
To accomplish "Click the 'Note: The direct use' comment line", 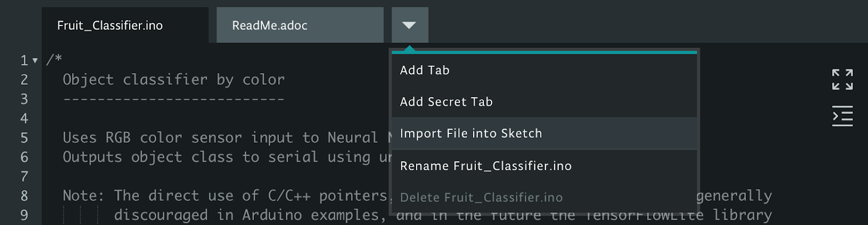I will pos(225,196).
